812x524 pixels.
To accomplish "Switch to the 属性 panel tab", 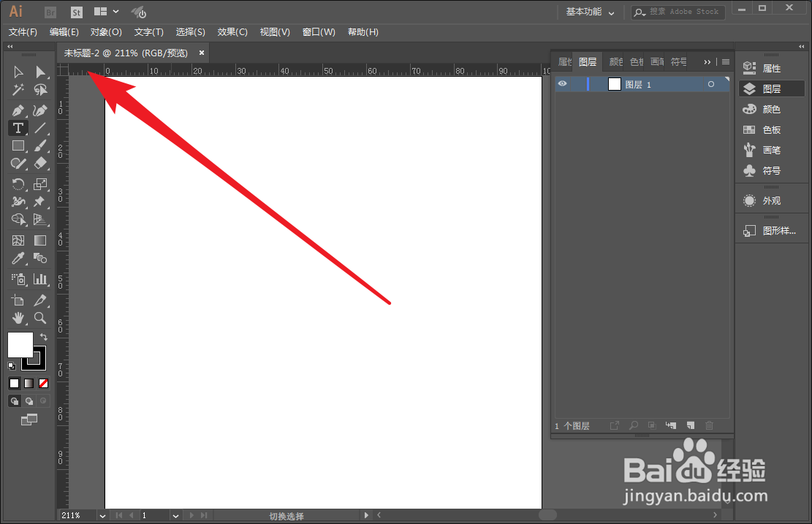I will (565, 61).
